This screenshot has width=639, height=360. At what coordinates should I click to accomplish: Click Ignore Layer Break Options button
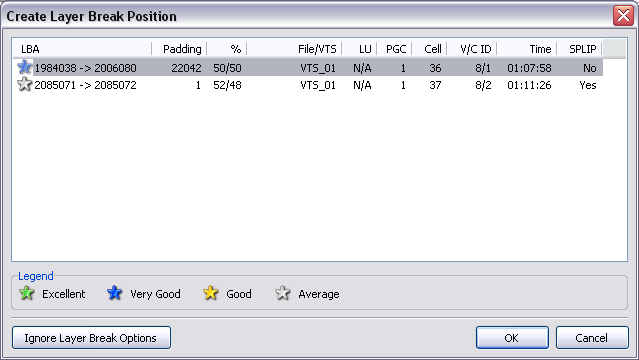tap(91, 338)
